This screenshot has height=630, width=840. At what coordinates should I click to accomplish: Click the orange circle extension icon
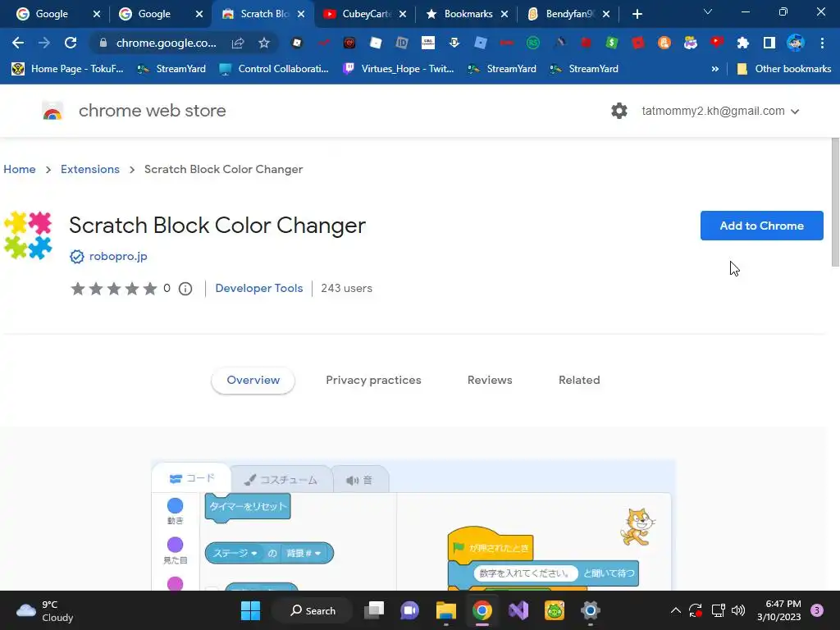point(664,43)
